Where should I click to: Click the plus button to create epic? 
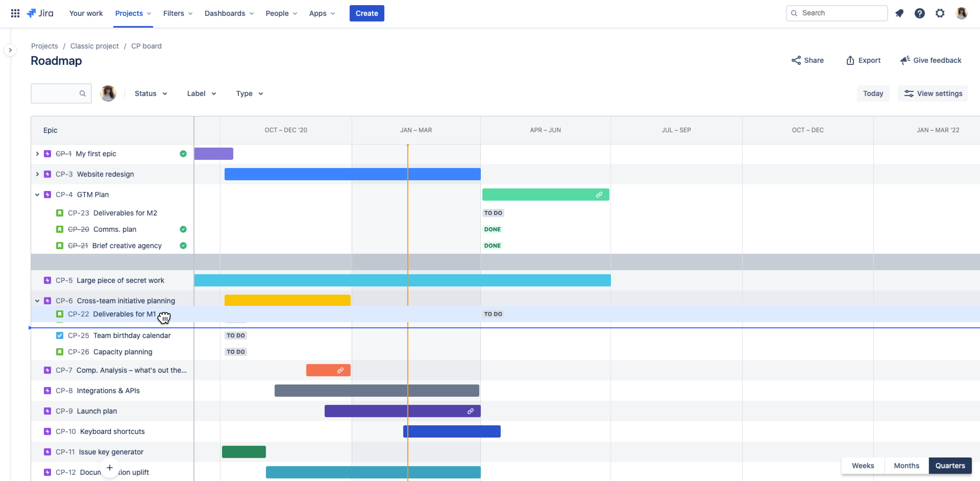(109, 468)
